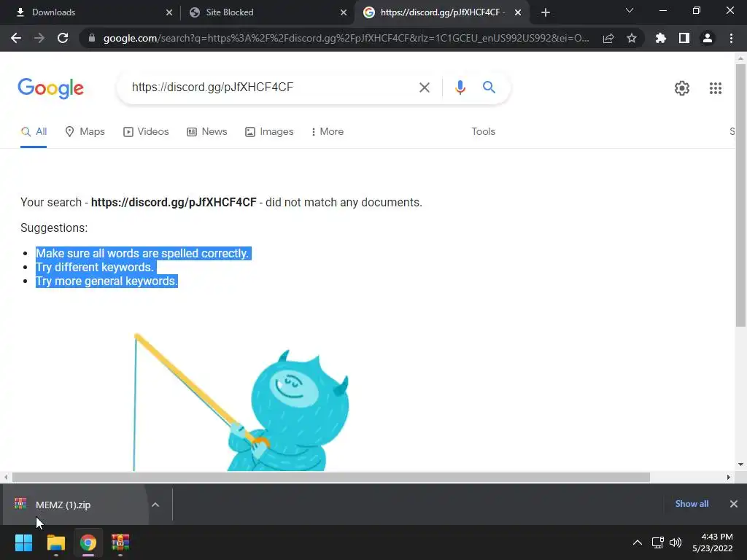Click the horizontal scrollbar thumb

[x=330, y=477]
